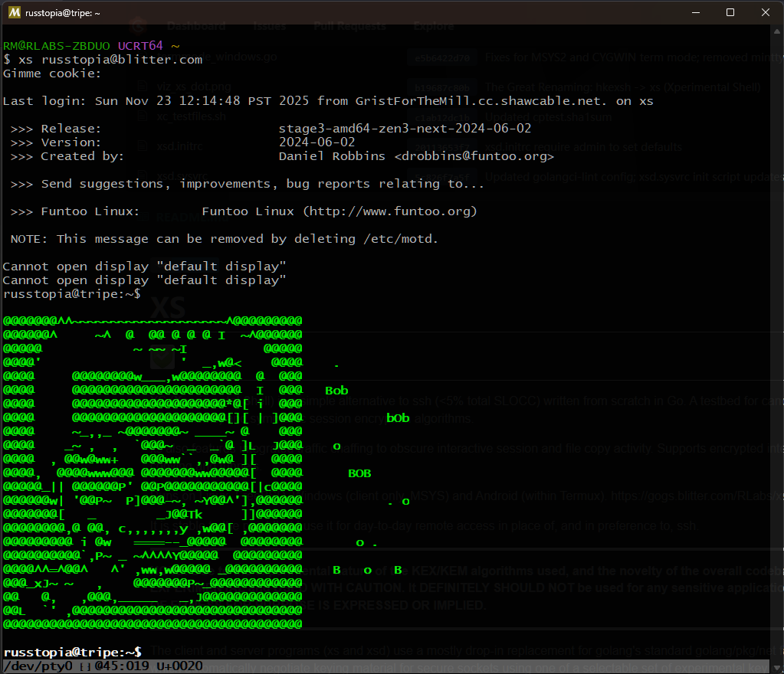Click the drobbins@funtoo.org email address
Viewport: 784px width, 674px height.
click(x=475, y=155)
